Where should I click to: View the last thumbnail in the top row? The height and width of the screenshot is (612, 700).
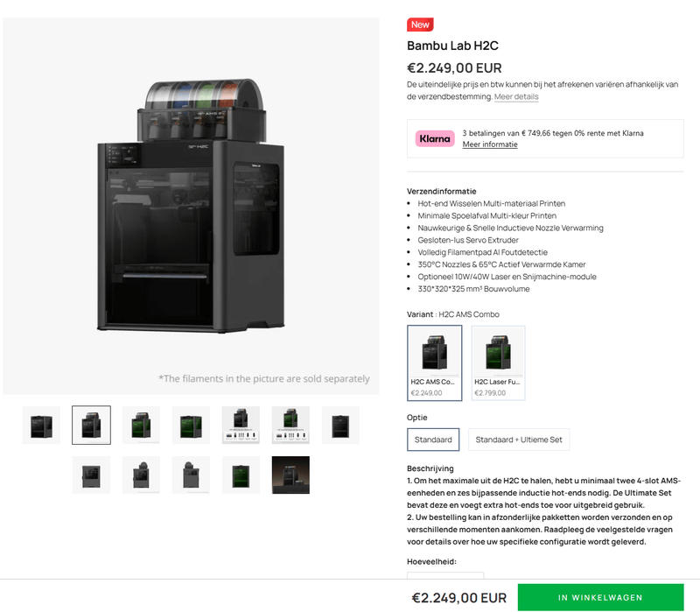(340, 426)
